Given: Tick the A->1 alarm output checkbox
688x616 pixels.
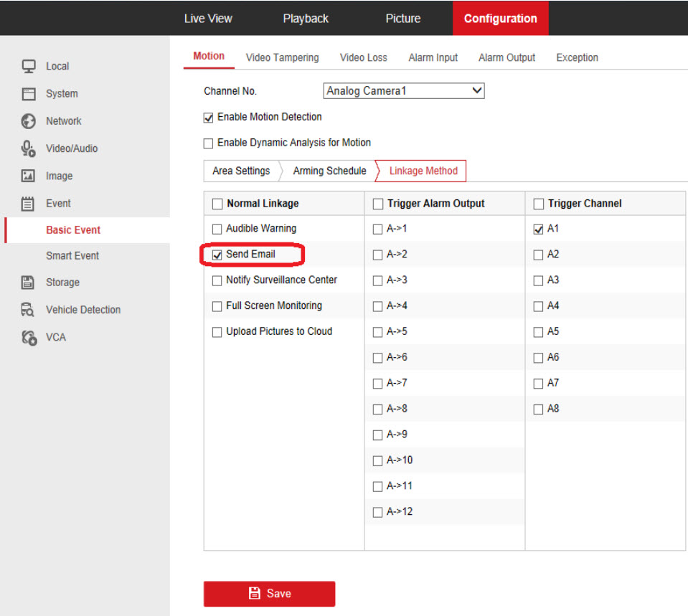Looking at the screenshot, I should (x=378, y=229).
